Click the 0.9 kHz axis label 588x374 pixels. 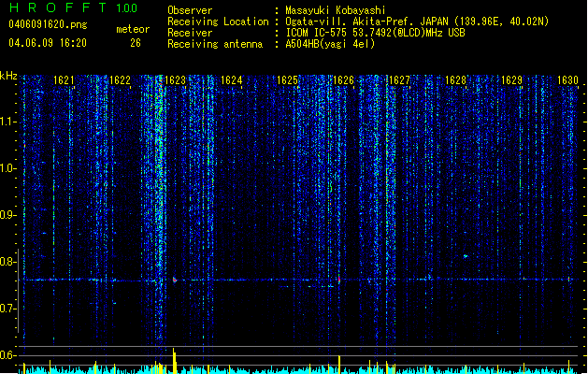[x=8, y=215]
